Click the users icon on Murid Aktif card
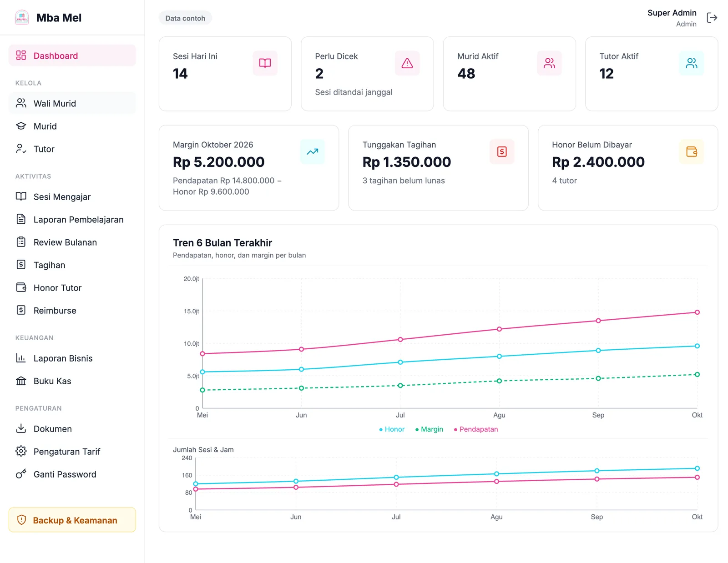 pos(550,63)
